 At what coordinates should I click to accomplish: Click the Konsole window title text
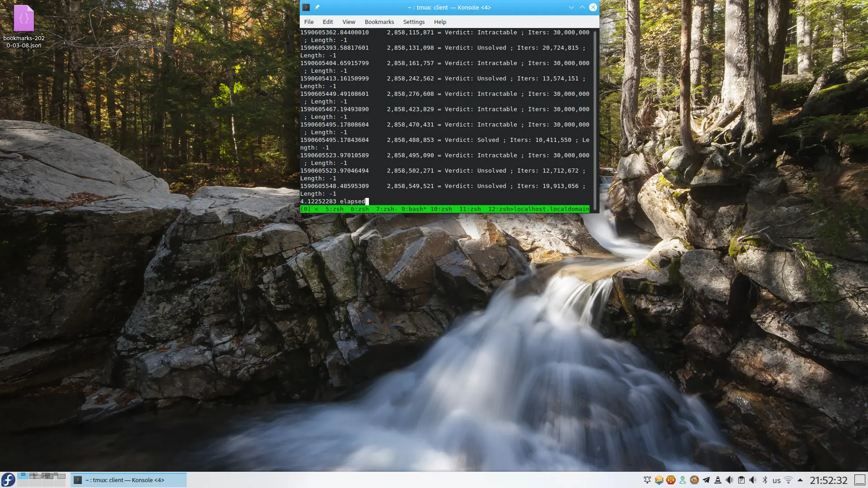449,7
